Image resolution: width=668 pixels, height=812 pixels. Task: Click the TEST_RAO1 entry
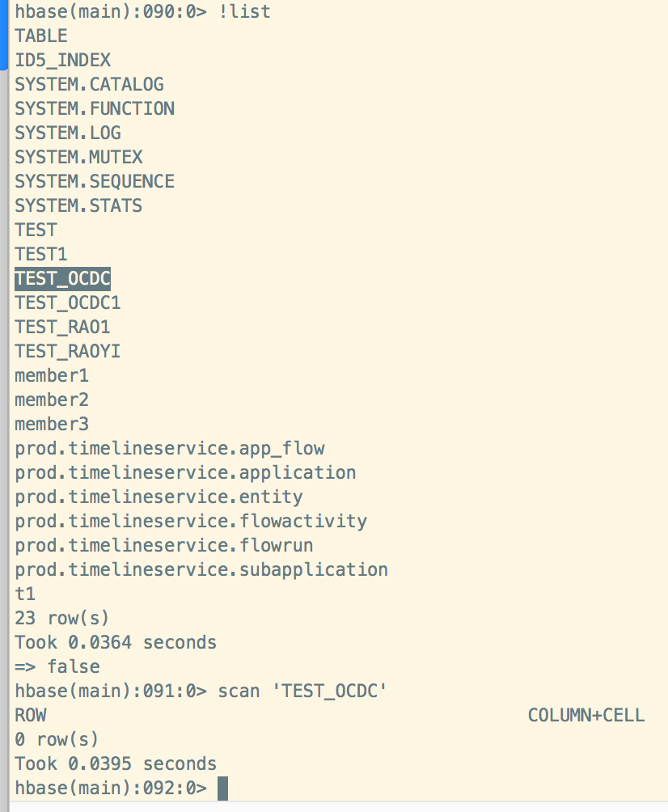62,327
